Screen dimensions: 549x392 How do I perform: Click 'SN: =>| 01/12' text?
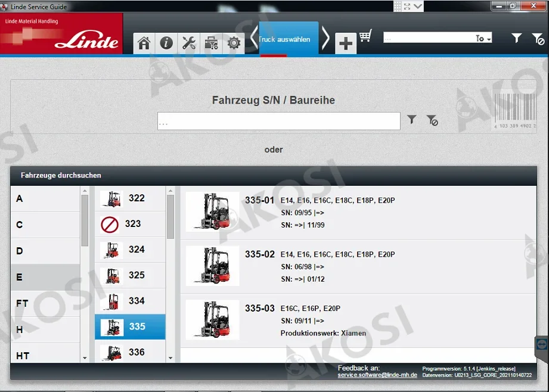point(303,279)
